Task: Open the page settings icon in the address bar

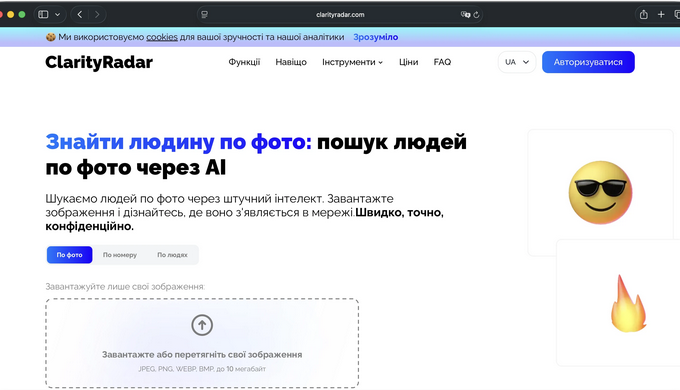Action: (x=204, y=14)
